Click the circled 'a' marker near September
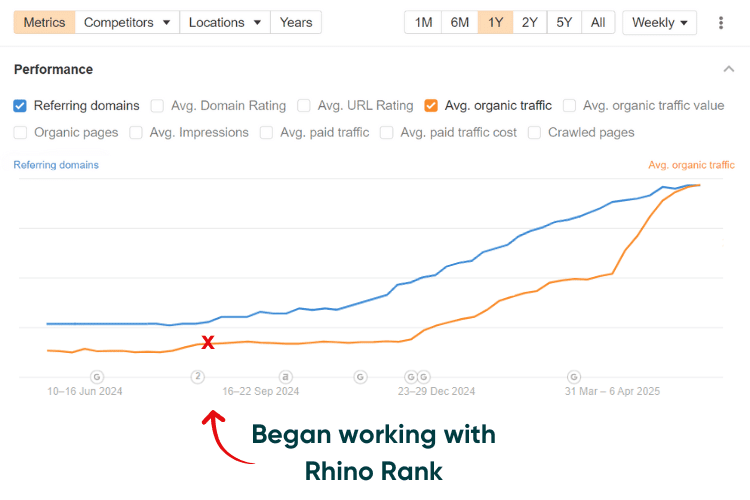The width and height of the screenshot is (750, 500). 286,377
